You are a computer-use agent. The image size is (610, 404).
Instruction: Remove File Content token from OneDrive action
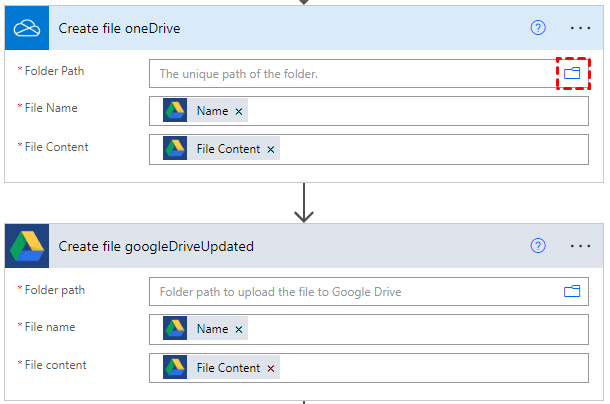coord(271,150)
